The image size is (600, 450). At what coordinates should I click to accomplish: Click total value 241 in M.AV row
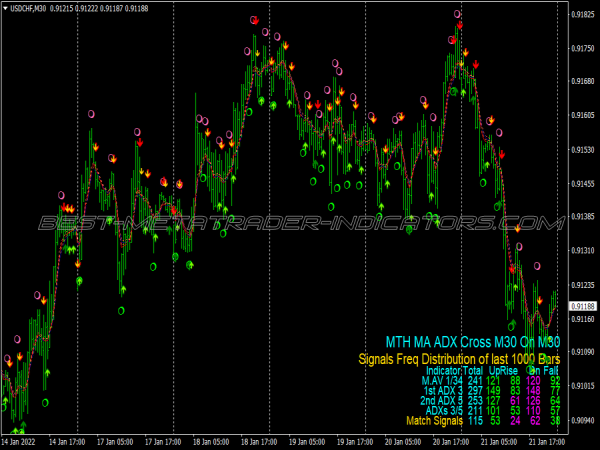coord(475,381)
